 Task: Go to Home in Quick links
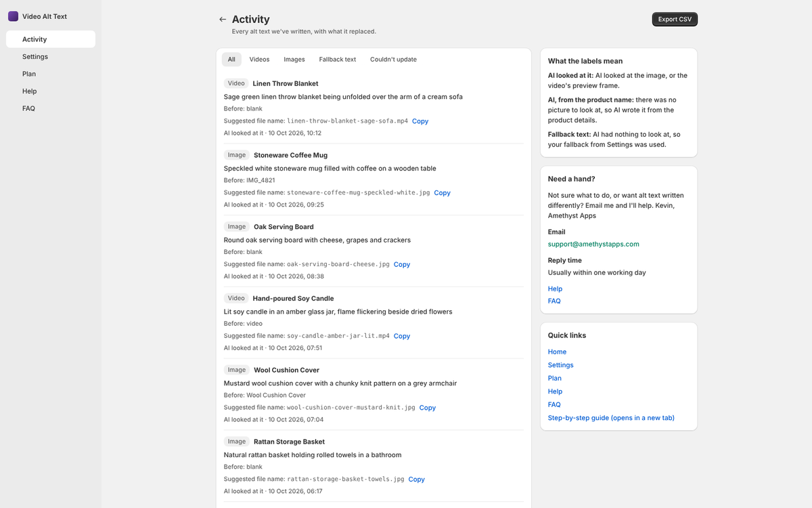557,352
